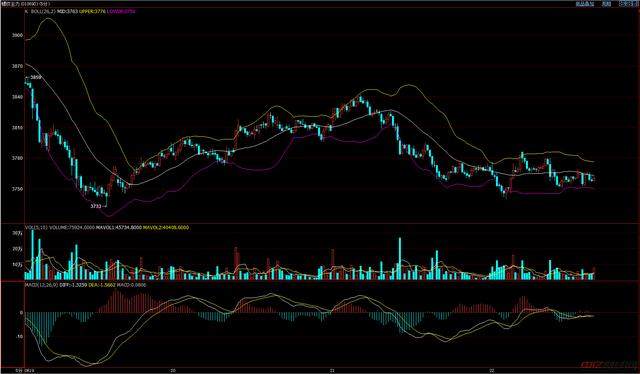
Task: Click the DIFF value in MACD panel
Action: coord(73,285)
